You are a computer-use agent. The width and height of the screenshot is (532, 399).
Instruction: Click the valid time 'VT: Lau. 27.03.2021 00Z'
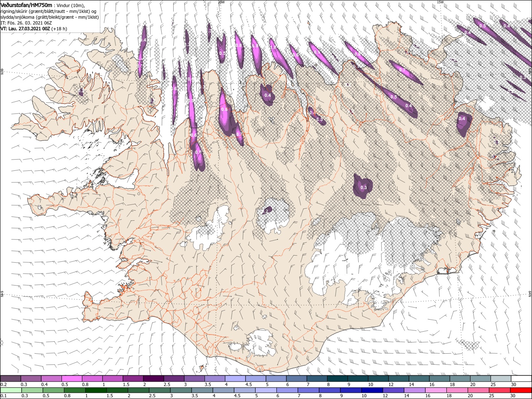[25, 29]
